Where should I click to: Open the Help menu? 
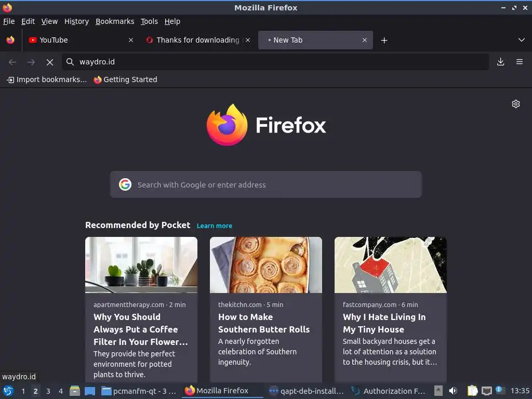click(x=172, y=21)
